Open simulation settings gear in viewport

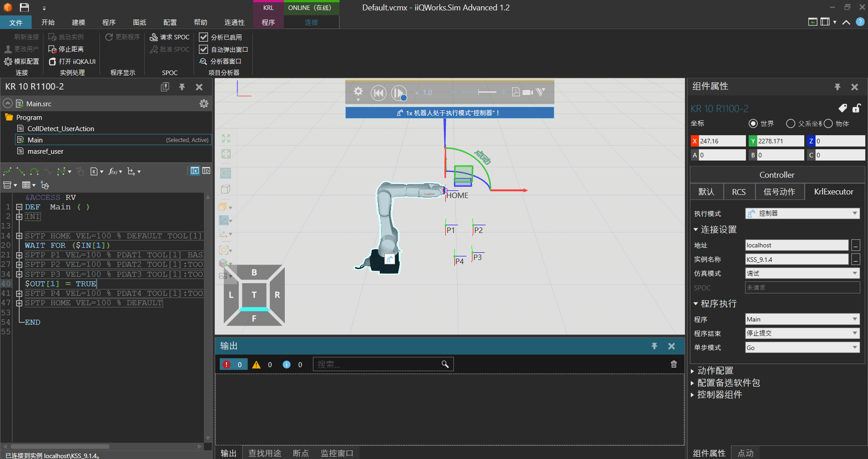pyautogui.click(x=358, y=92)
